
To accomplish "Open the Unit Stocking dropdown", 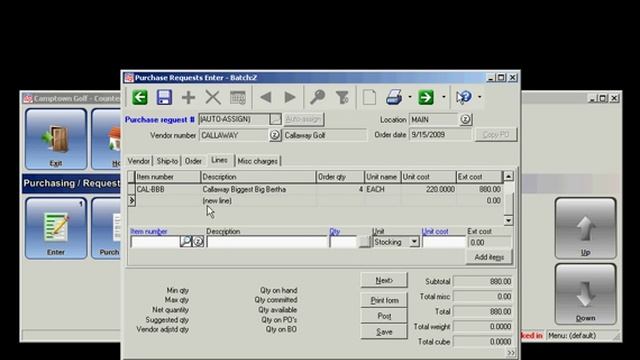I will (414, 242).
